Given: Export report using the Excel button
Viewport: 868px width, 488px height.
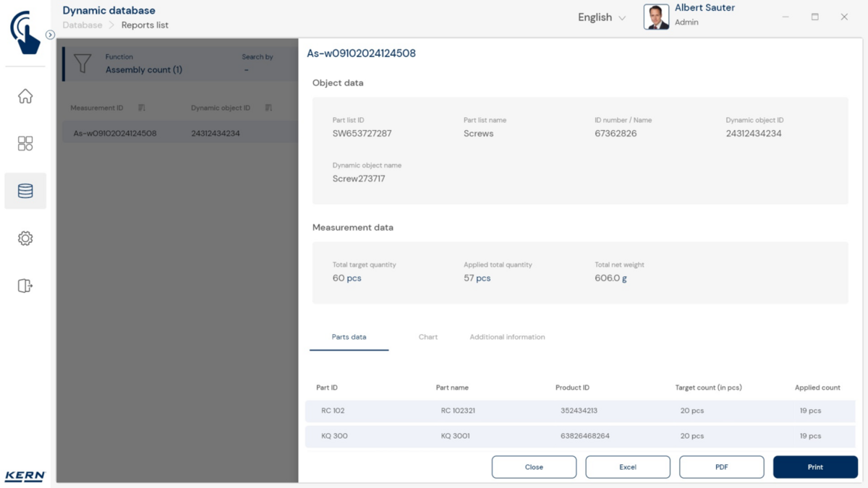Looking at the screenshot, I should pyautogui.click(x=627, y=467).
